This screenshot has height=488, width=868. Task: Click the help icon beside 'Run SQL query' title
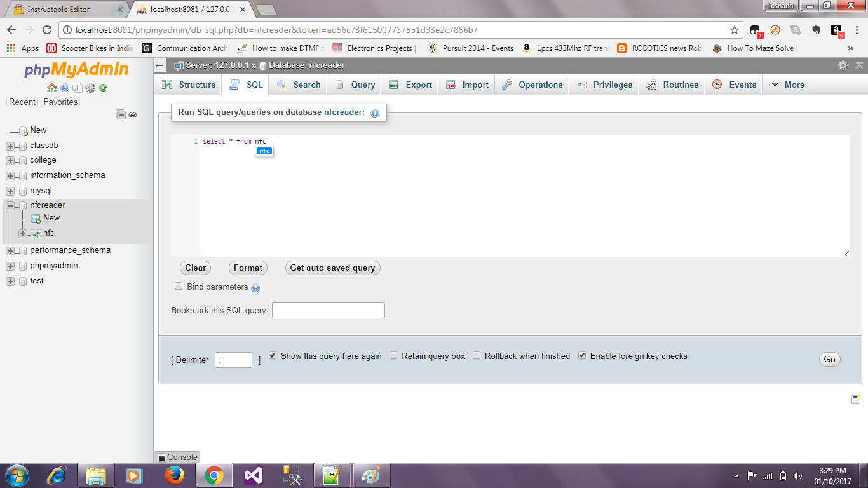point(375,113)
